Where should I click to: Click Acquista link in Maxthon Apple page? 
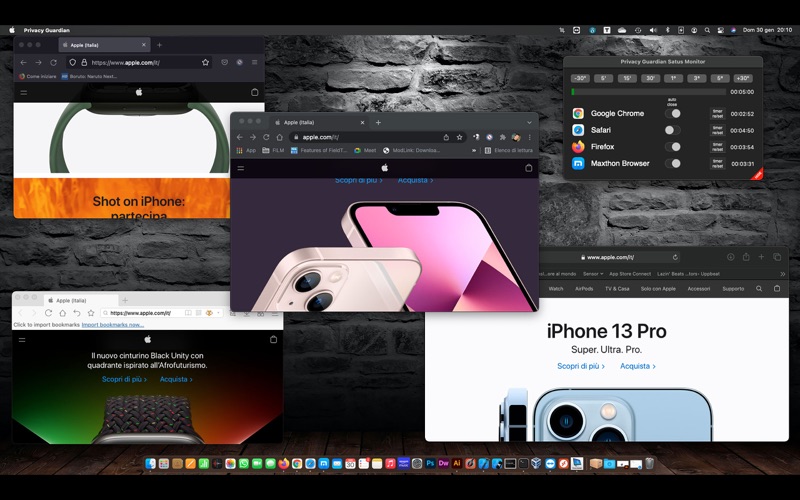(x=176, y=379)
